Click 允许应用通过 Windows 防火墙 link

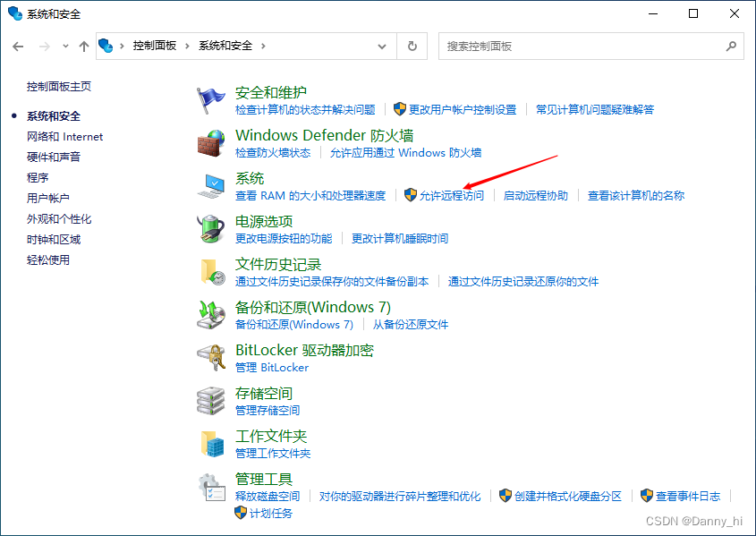click(405, 153)
